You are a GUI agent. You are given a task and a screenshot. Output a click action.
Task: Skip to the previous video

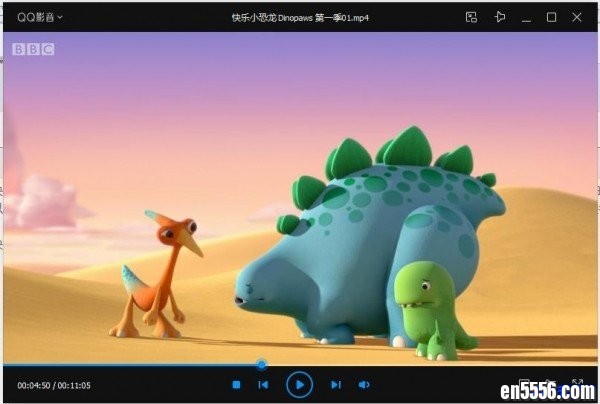click(x=263, y=385)
